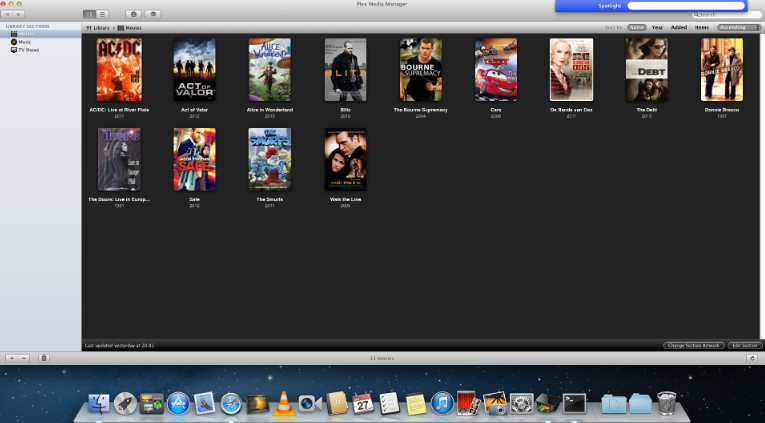Image resolution: width=765 pixels, height=423 pixels.
Task: Select the Blitz movie poster
Action: pyautogui.click(x=345, y=70)
